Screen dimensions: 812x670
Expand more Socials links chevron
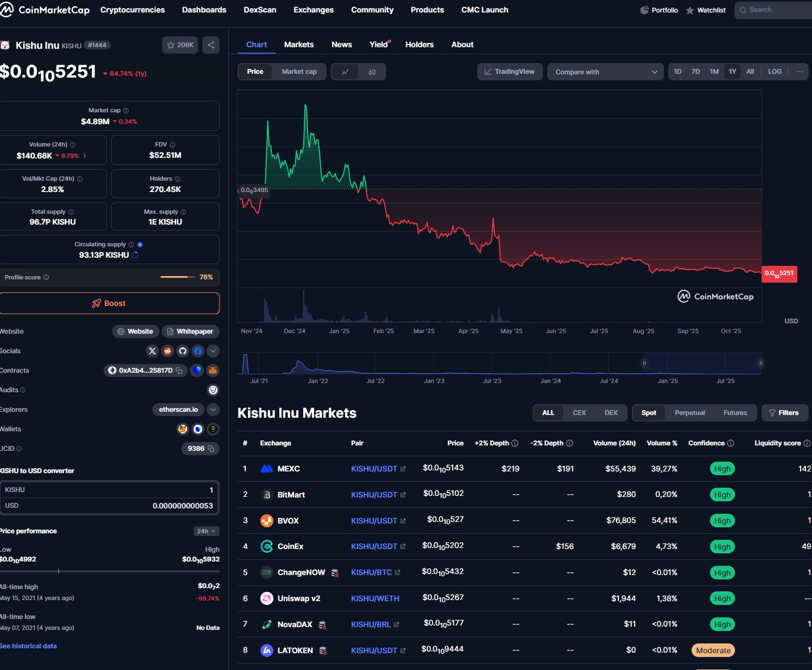pyautogui.click(x=213, y=351)
